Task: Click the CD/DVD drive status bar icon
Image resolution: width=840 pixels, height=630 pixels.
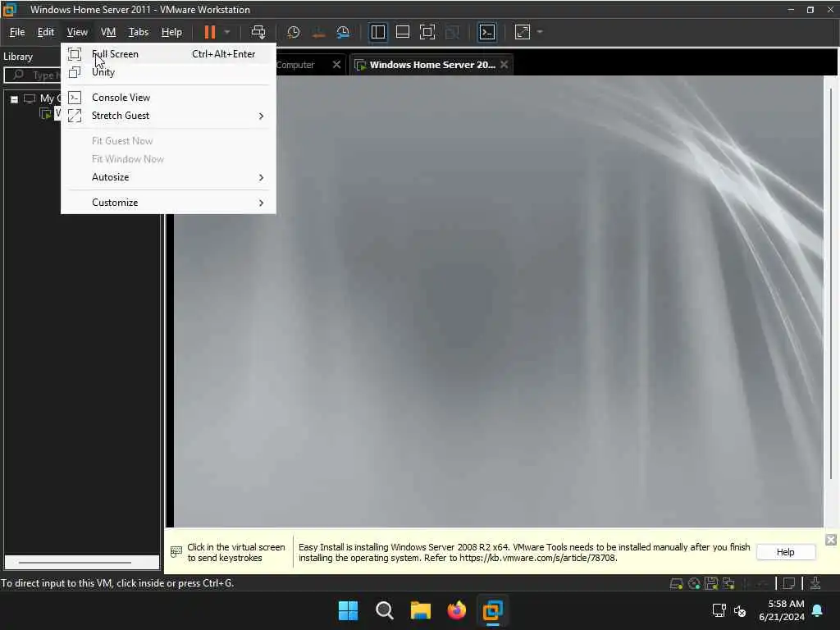Action: [x=694, y=583]
